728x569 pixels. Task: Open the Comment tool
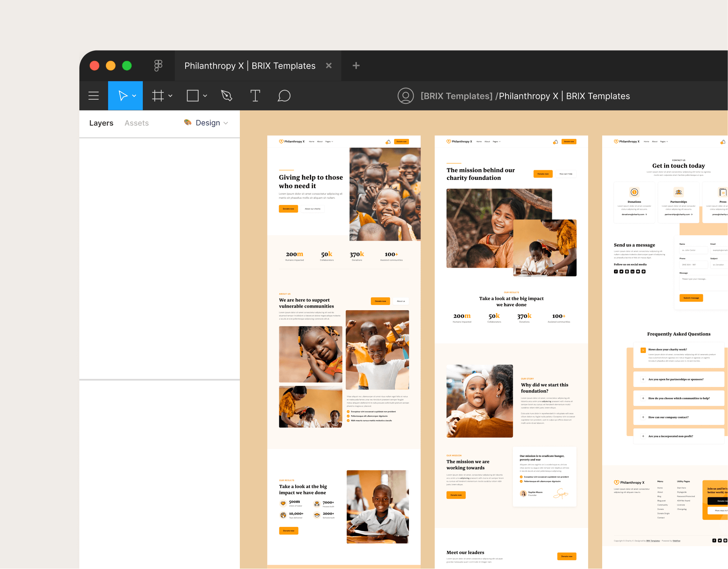tap(284, 96)
